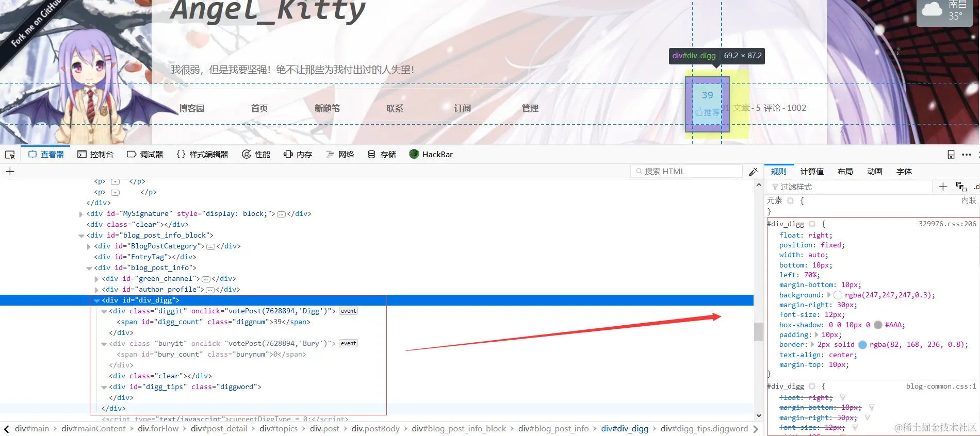Click filter icon next to overridden font-size
This screenshot has width=980, height=436.
[855, 427]
